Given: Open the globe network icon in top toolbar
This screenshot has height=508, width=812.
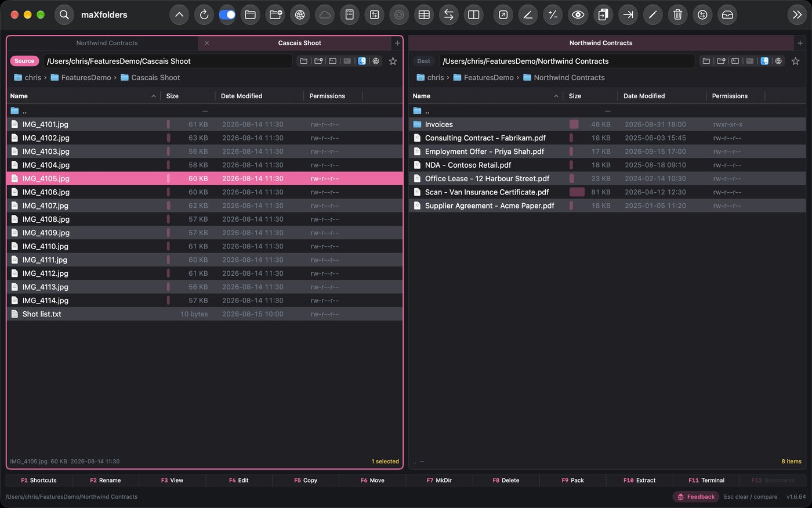Looking at the screenshot, I should click(300, 15).
